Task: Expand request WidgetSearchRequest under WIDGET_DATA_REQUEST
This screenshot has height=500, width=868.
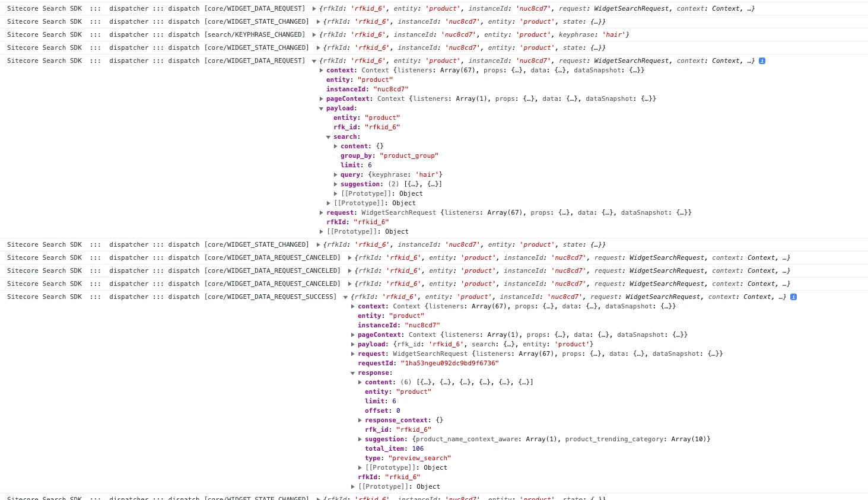Action: coord(322,213)
